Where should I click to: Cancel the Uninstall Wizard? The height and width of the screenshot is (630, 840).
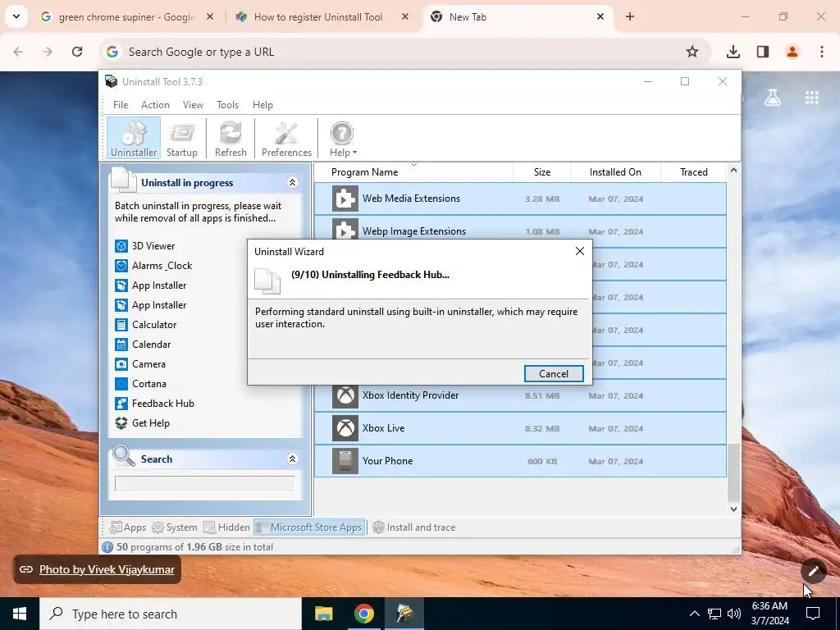pyautogui.click(x=554, y=374)
